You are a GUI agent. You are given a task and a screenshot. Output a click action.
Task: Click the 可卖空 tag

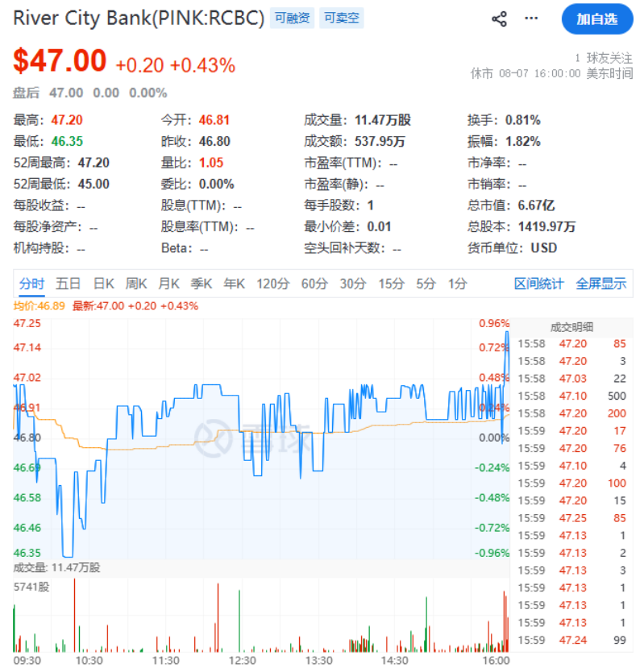click(x=341, y=18)
